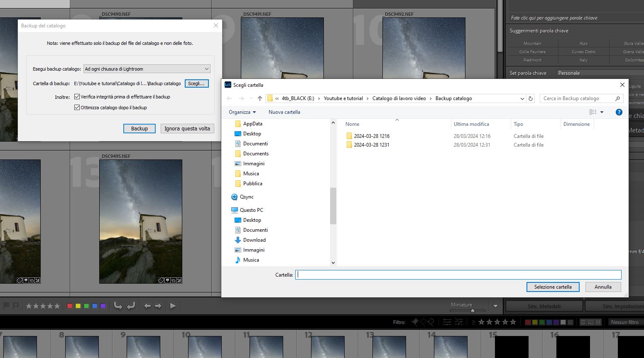Click the Backup button
This screenshot has width=644, height=358.
tap(140, 129)
